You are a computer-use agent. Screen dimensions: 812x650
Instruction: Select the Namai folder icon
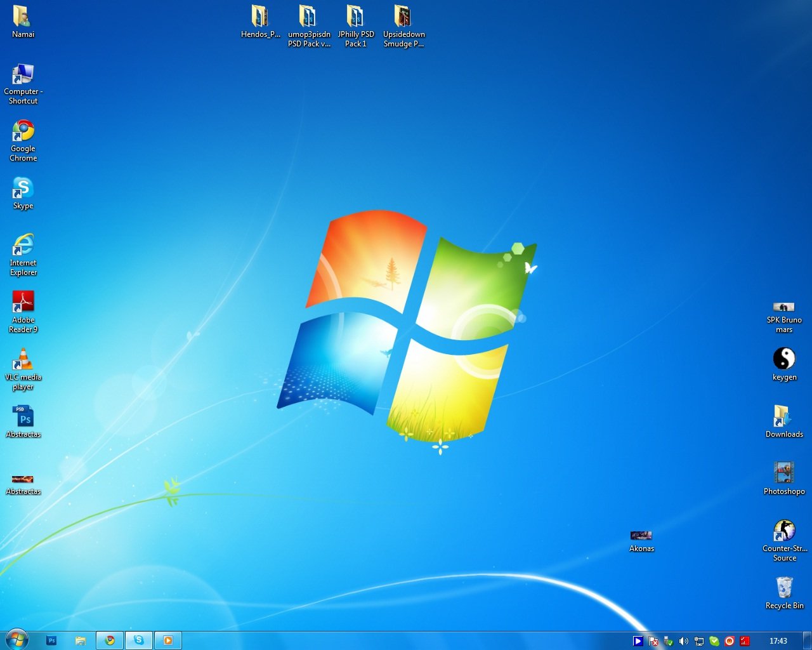[x=23, y=17]
